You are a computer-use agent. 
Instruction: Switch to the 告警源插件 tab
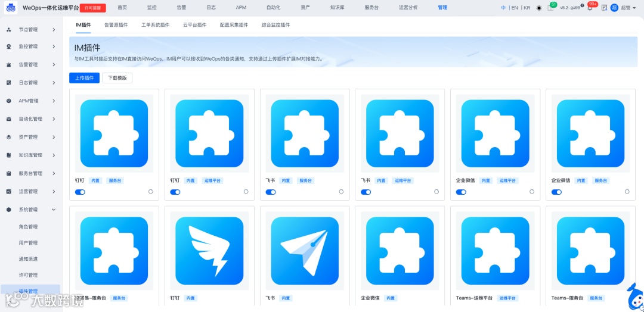point(116,25)
